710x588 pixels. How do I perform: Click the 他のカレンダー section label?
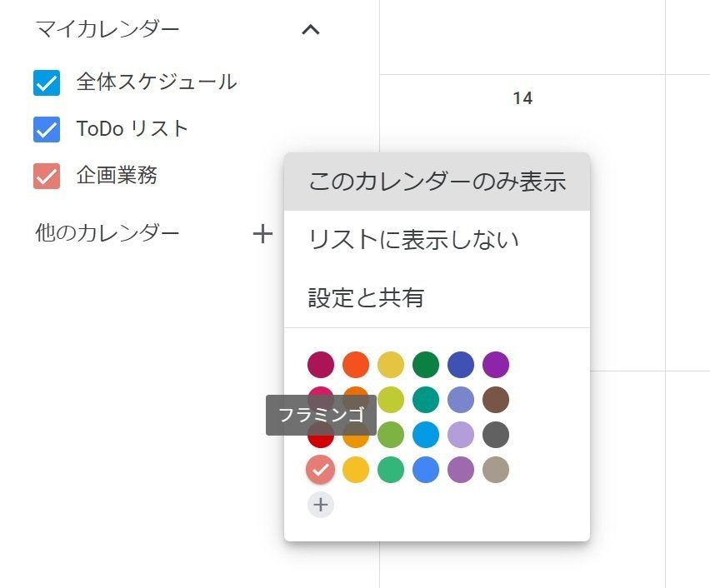click(x=107, y=233)
